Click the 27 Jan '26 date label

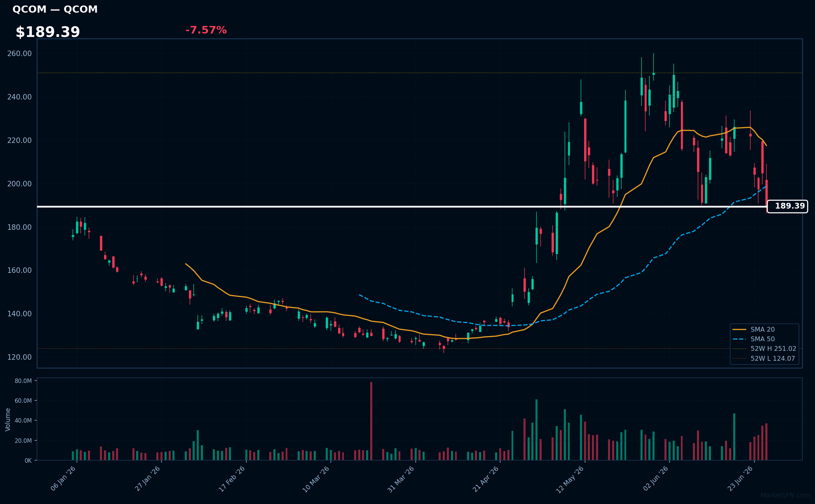pos(148,478)
